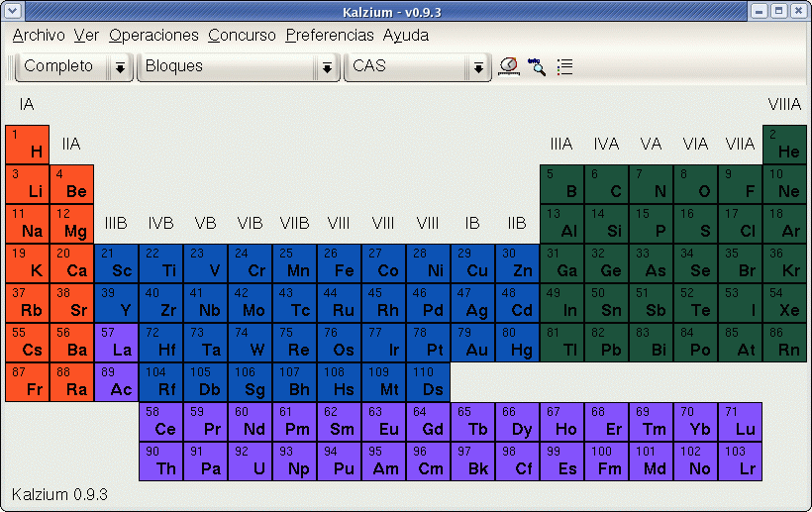Click the Lithium (Li) element
The height and width of the screenshot is (512, 812).
[x=28, y=184]
